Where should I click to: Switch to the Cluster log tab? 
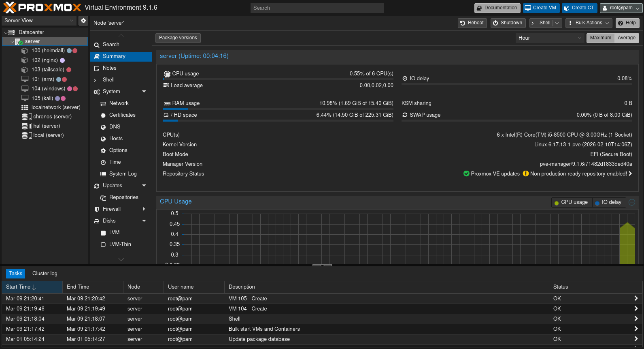tap(45, 274)
